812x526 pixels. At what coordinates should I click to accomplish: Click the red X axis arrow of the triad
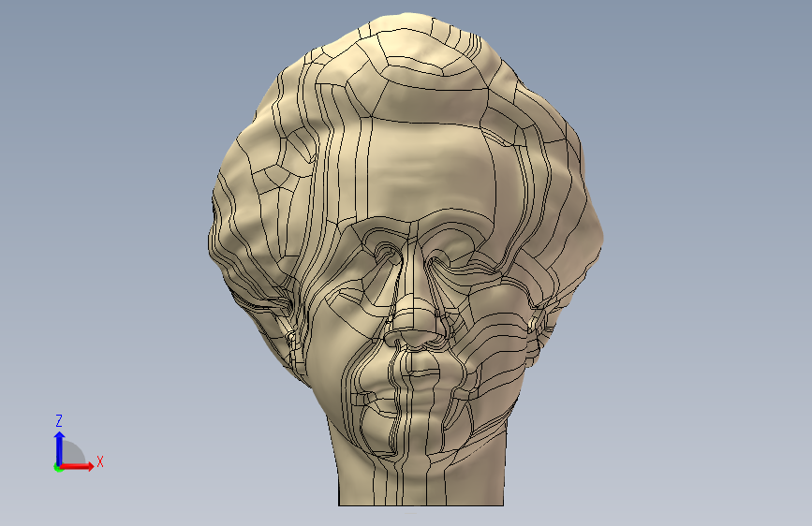tap(77, 466)
